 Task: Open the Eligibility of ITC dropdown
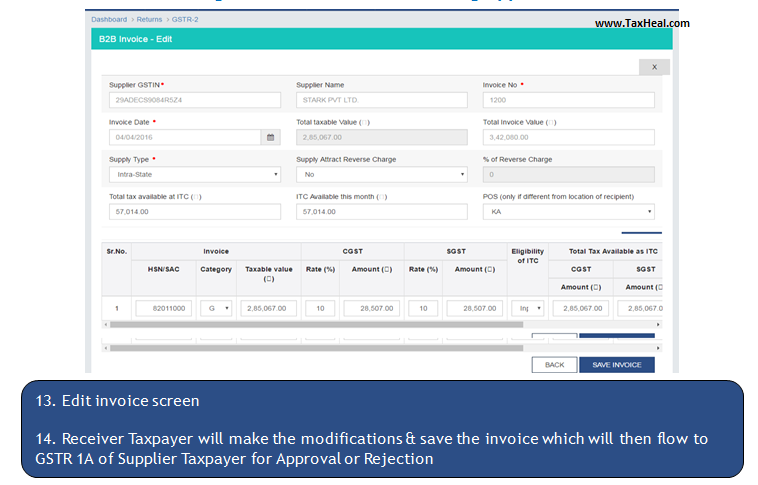click(x=528, y=308)
